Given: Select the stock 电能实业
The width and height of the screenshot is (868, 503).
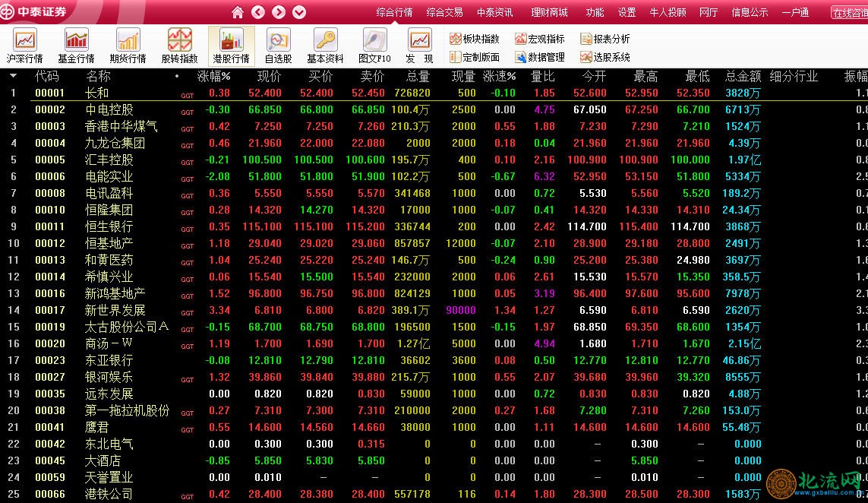Looking at the screenshot, I should click(109, 177).
